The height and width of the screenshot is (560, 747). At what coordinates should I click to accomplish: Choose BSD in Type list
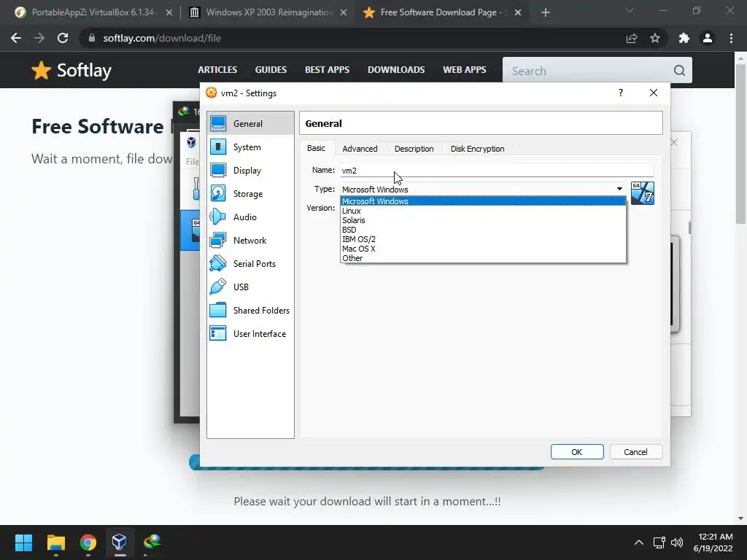pos(483,230)
